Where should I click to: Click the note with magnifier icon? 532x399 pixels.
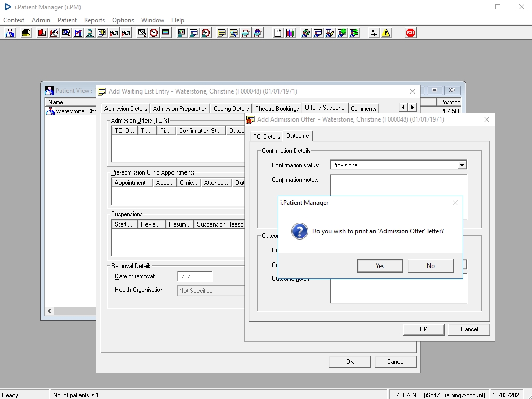click(x=233, y=33)
